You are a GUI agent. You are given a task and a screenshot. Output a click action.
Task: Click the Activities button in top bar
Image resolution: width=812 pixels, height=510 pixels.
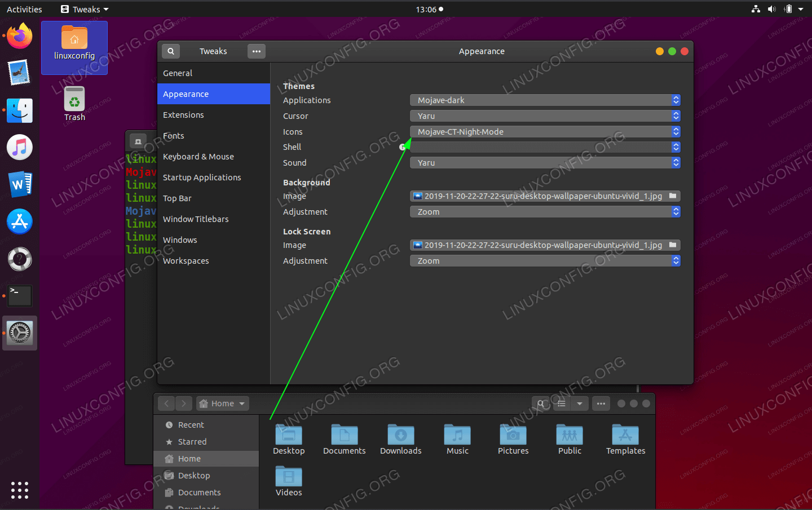pos(24,9)
